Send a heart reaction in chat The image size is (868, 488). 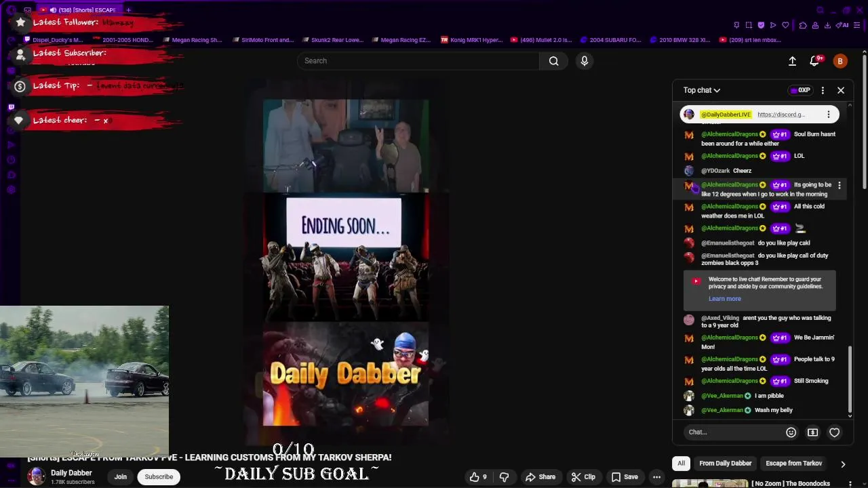pos(835,432)
